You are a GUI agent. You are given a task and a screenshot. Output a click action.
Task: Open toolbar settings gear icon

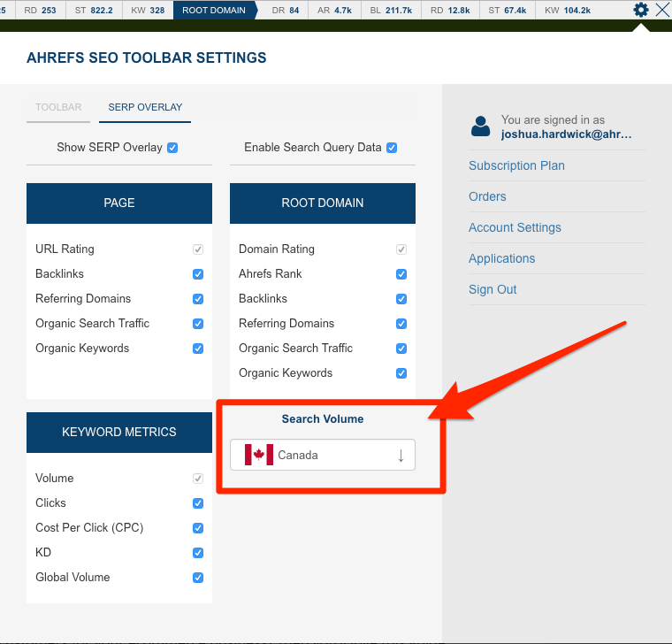tap(641, 10)
